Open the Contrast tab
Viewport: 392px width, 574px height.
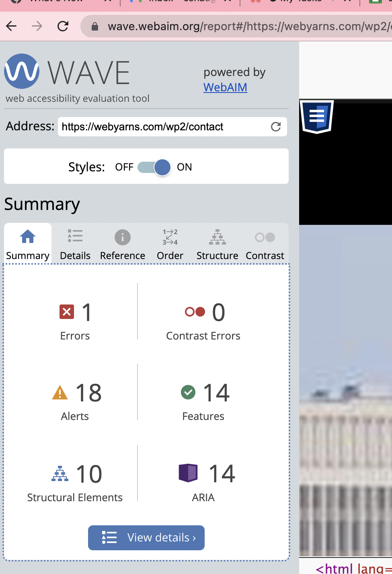(265, 243)
